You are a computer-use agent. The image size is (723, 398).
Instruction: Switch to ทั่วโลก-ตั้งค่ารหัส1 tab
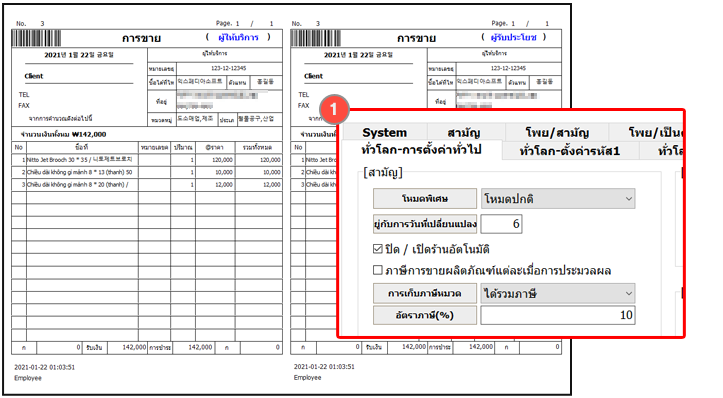570,151
